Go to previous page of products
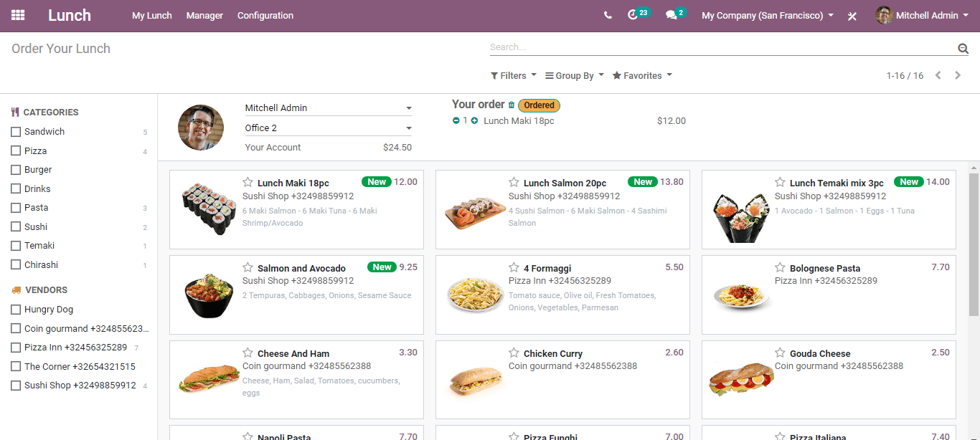This screenshot has height=440, width=980. click(x=938, y=75)
